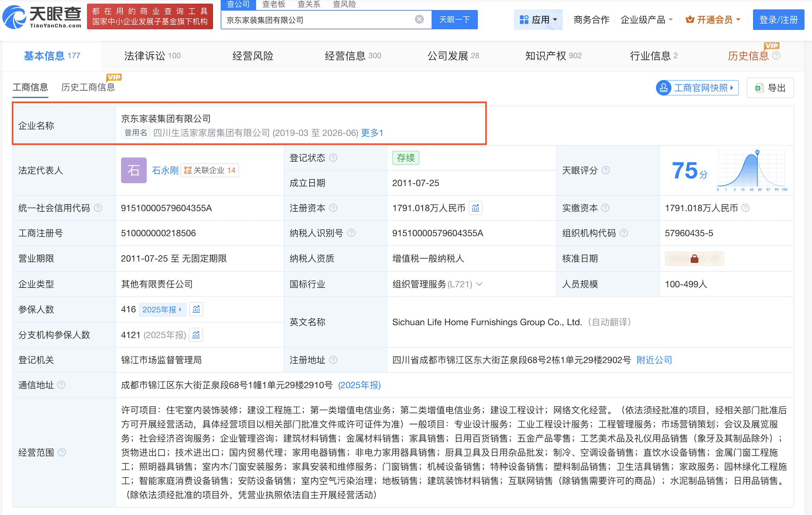Open the chart icon beside 注册资本 value

pyautogui.click(x=476, y=208)
